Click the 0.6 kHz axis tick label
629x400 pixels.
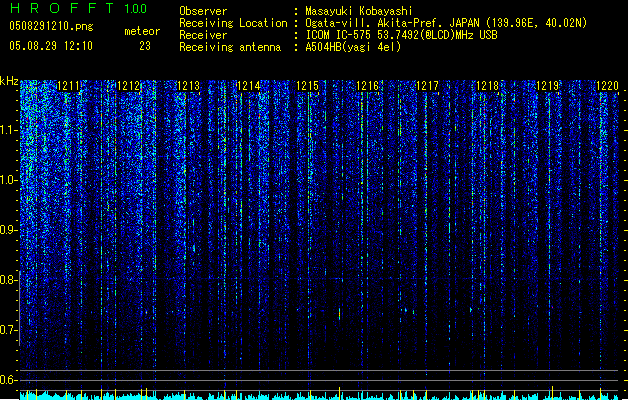coord(9,380)
